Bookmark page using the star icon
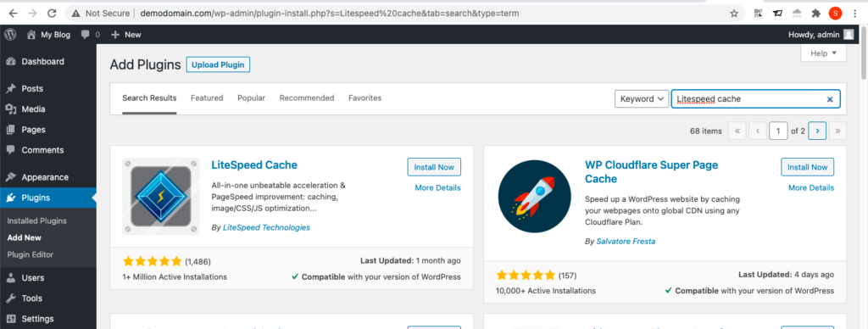This screenshot has width=868, height=329. pos(734,14)
